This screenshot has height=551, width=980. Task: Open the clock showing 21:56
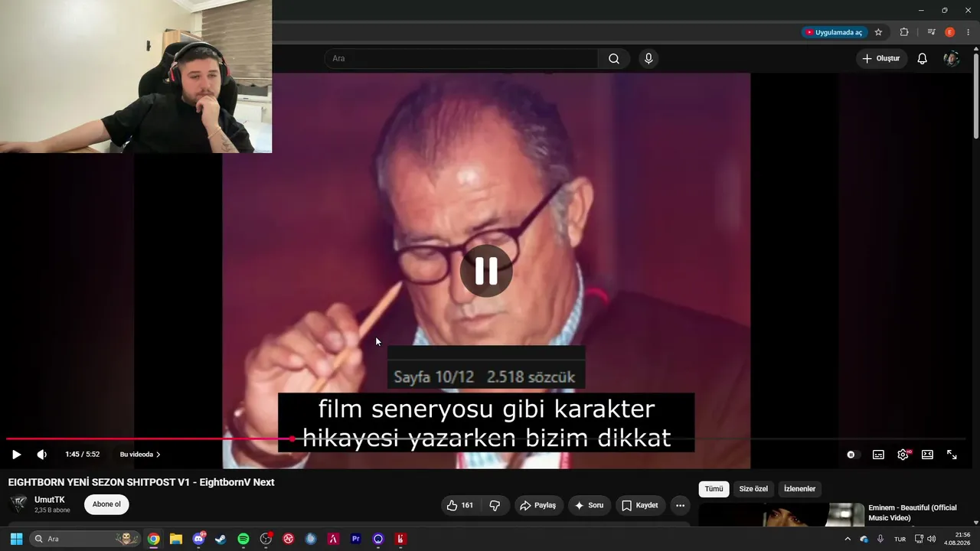pyautogui.click(x=959, y=539)
